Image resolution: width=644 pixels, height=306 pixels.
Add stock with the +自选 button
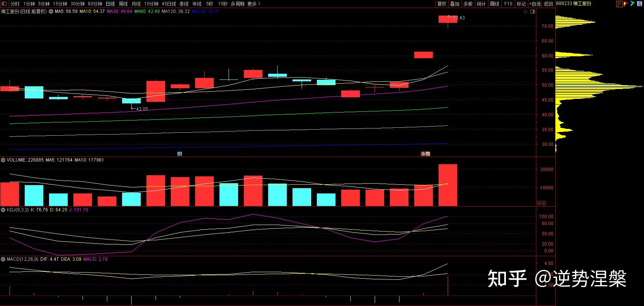pos(535,4)
